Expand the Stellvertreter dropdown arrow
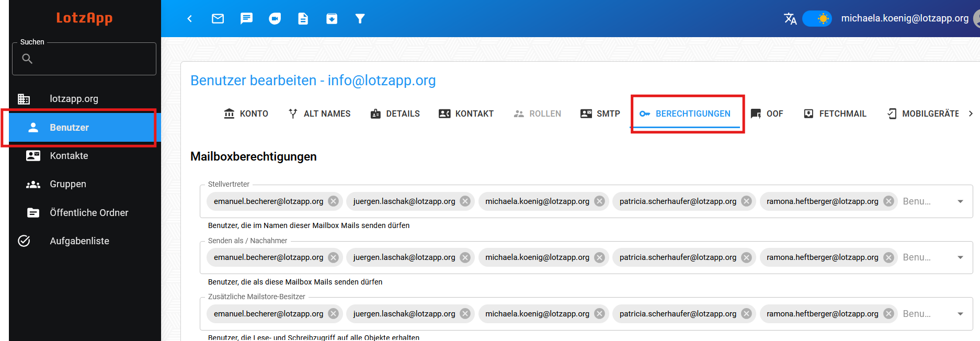The image size is (980, 341). [x=960, y=201]
